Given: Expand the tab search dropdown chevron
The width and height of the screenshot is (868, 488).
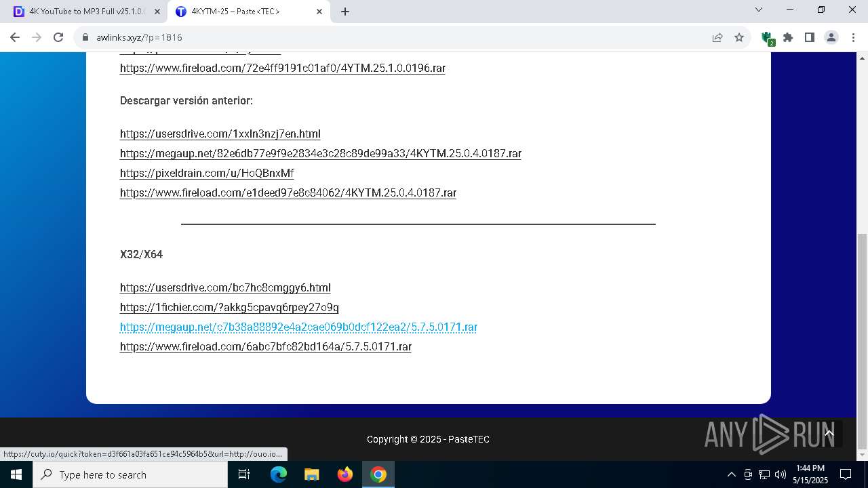Looking at the screenshot, I should pyautogui.click(x=759, y=9).
